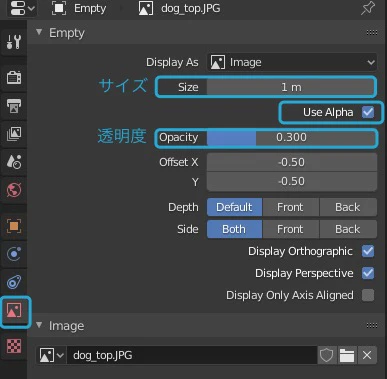
Task: Enable Display Only Axis Aligned
Action: point(368,295)
